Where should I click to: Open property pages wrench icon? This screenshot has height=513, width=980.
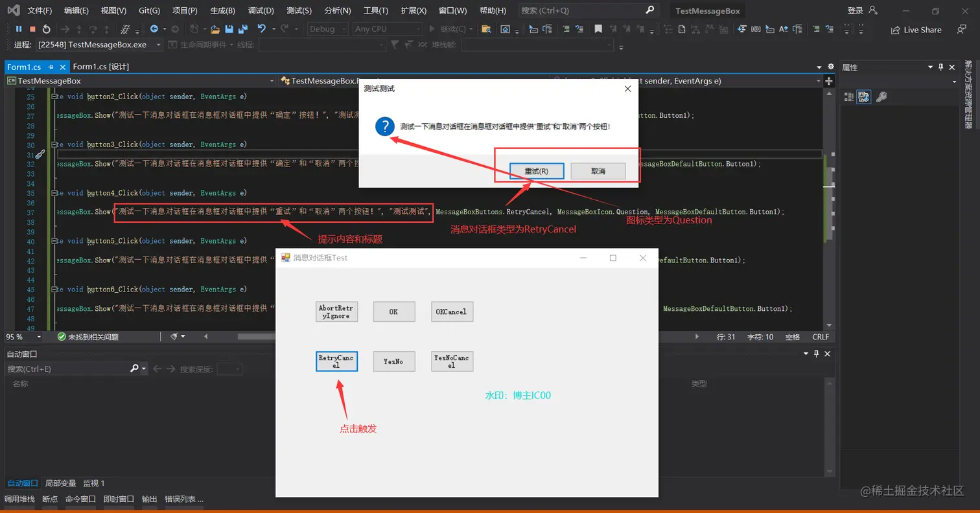point(881,97)
